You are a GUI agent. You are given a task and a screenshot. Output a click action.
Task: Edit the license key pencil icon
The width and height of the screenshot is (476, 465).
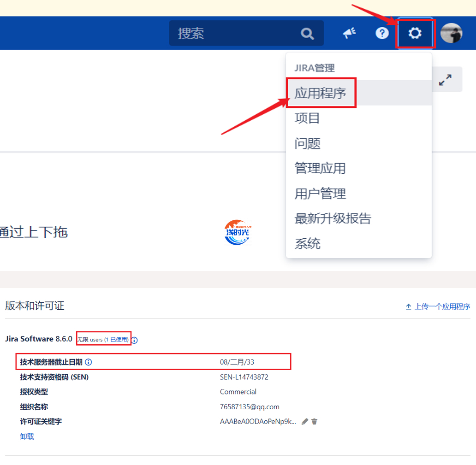coord(305,421)
